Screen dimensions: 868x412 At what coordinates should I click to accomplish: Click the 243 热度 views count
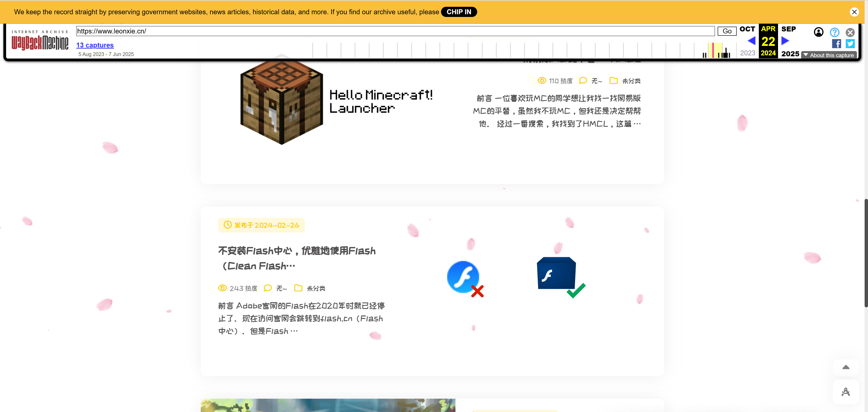243,288
